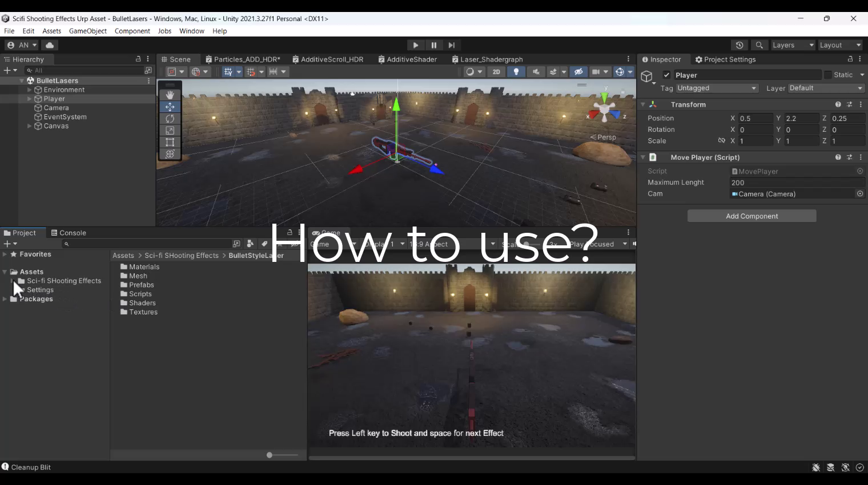Open the cloud services icon
The image size is (868, 485).
coord(50,45)
